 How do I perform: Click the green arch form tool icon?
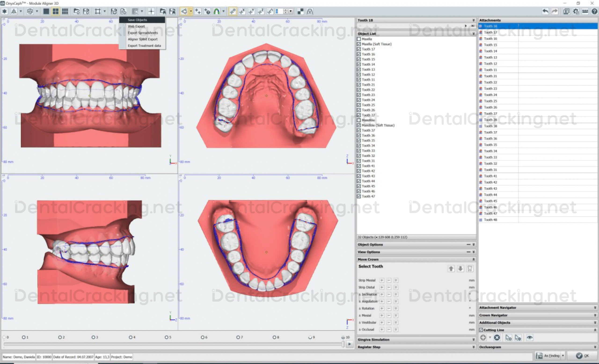(x=216, y=11)
